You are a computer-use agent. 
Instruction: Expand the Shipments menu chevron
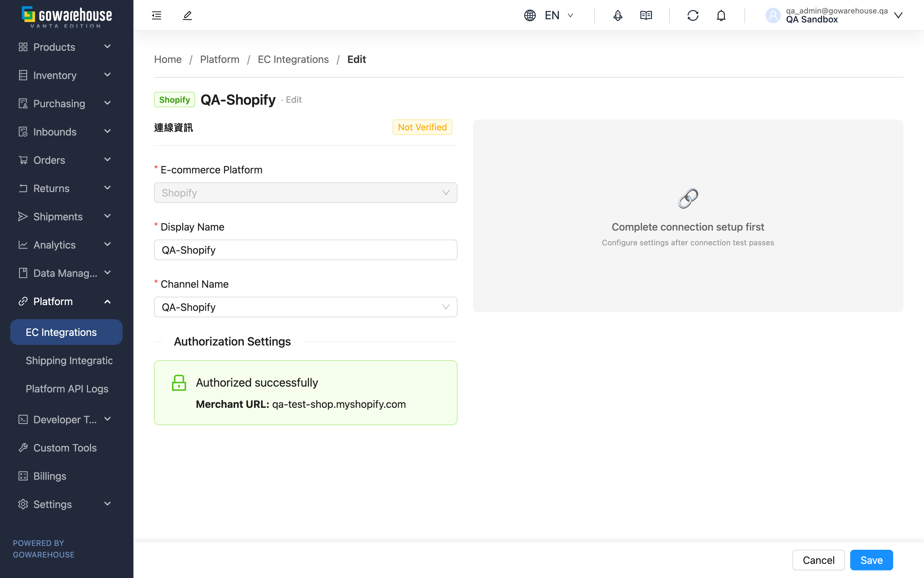pyautogui.click(x=108, y=216)
